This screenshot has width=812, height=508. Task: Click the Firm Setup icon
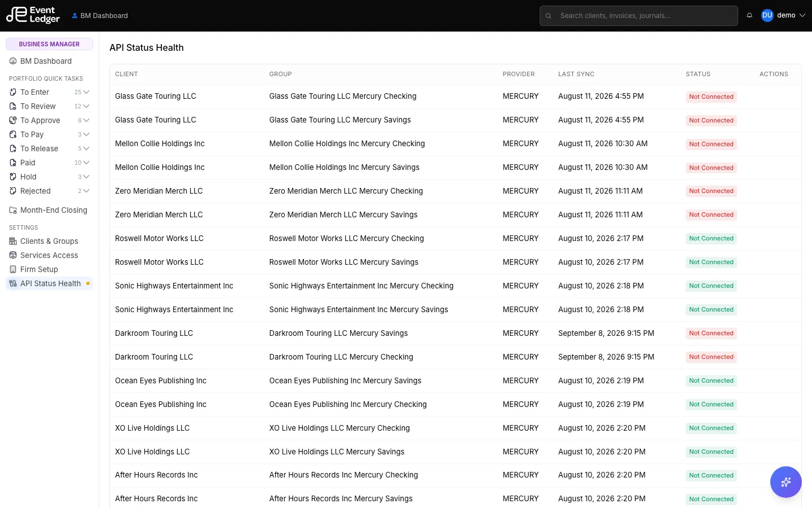click(x=13, y=269)
